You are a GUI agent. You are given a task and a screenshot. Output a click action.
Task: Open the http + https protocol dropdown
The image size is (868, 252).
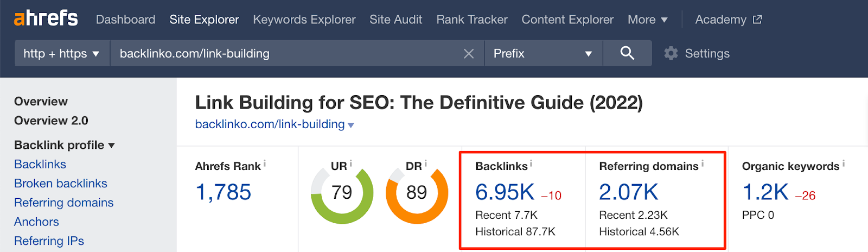pos(61,53)
